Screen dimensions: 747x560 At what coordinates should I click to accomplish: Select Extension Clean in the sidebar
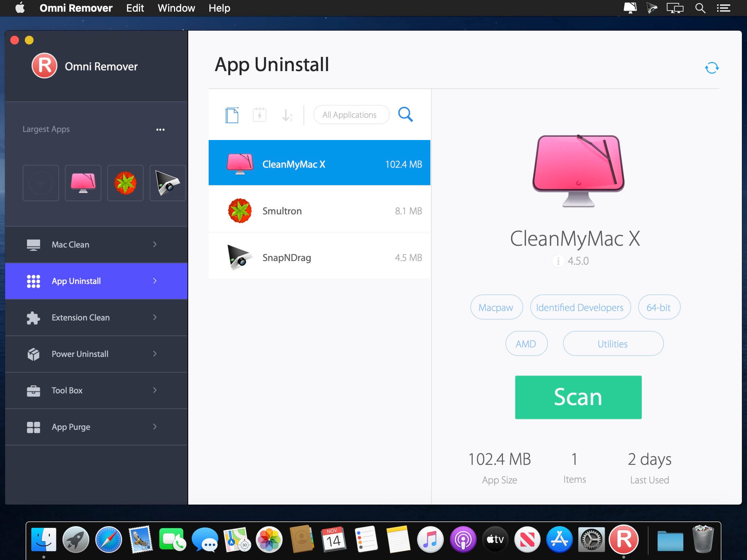point(80,318)
